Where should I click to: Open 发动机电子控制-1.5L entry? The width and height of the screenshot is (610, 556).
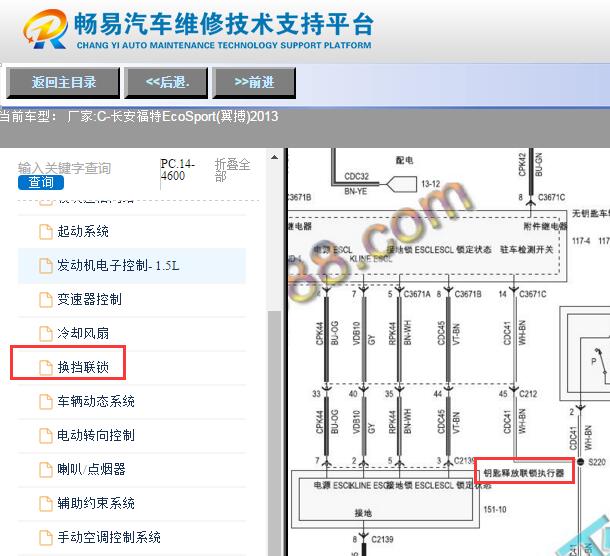tap(132, 266)
